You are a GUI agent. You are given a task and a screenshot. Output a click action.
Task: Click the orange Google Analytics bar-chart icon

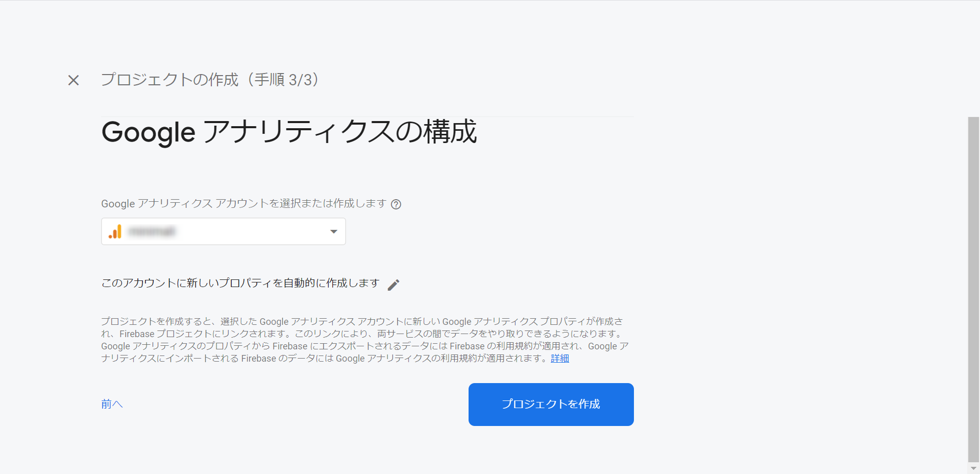click(115, 232)
